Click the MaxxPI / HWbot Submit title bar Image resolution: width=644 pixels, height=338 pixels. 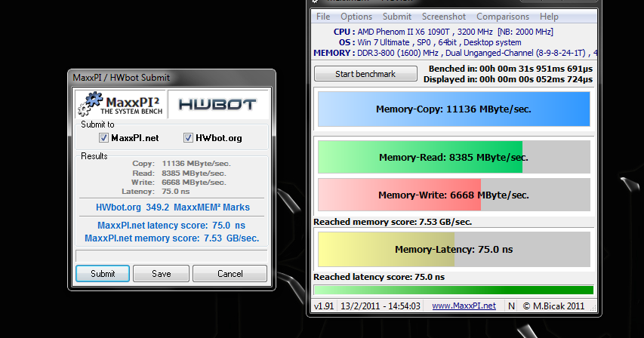171,78
